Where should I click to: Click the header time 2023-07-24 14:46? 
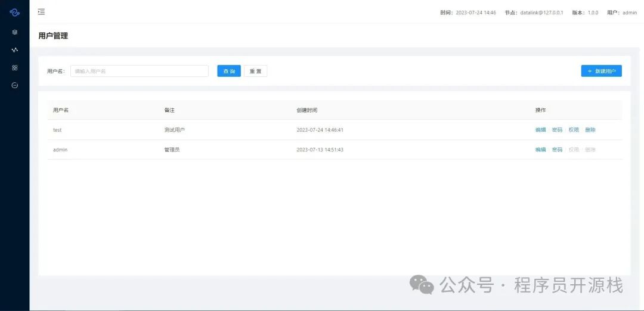pos(476,13)
